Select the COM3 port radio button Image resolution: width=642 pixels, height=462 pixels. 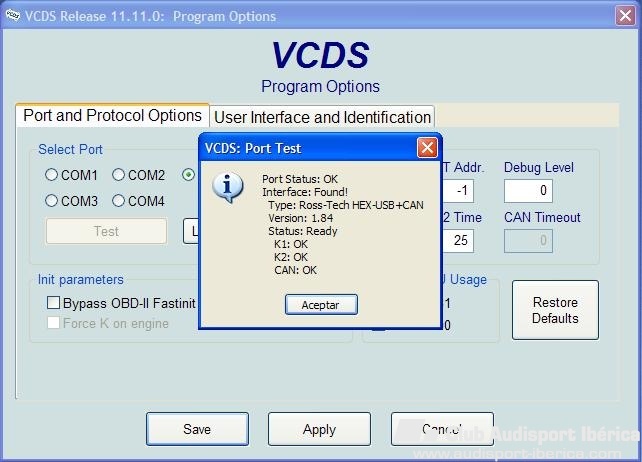pos(52,201)
